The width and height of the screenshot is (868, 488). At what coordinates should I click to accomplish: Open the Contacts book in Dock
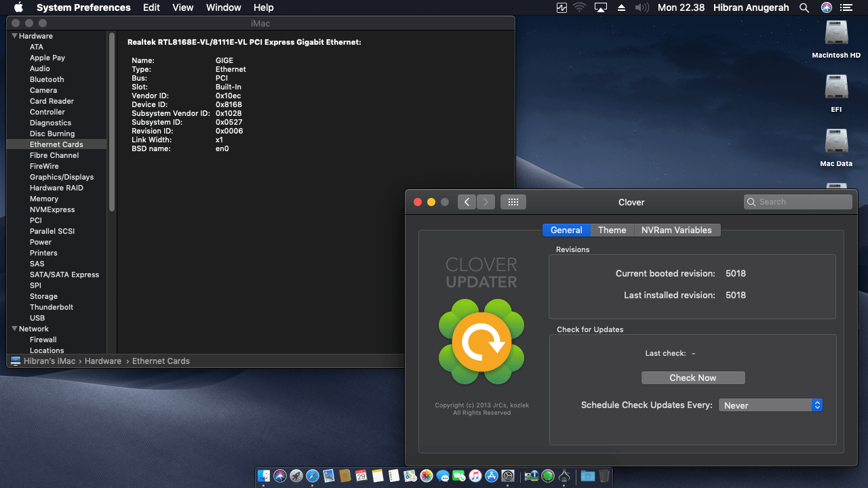tap(344, 476)
